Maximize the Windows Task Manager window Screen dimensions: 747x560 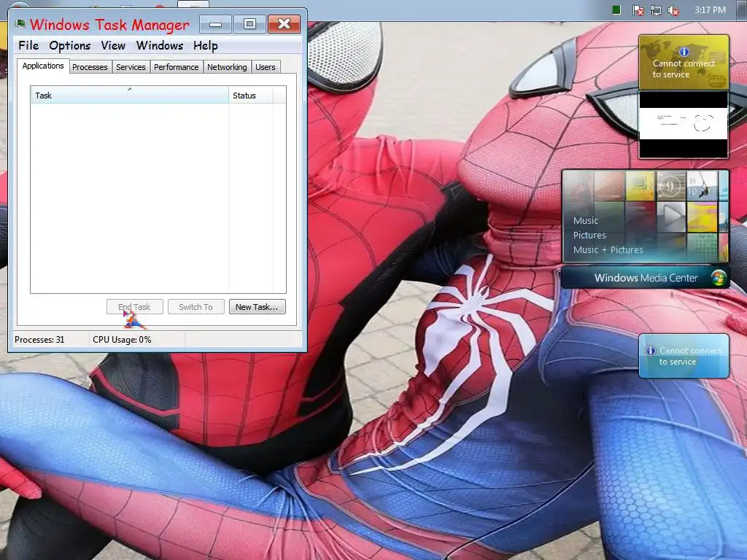click(249, 24)
